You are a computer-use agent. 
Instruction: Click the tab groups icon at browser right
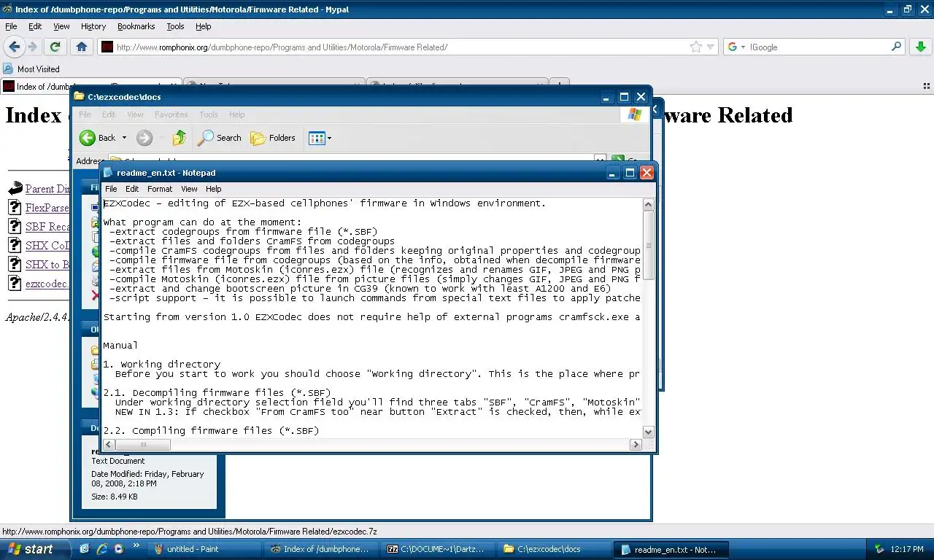[927, 85]
